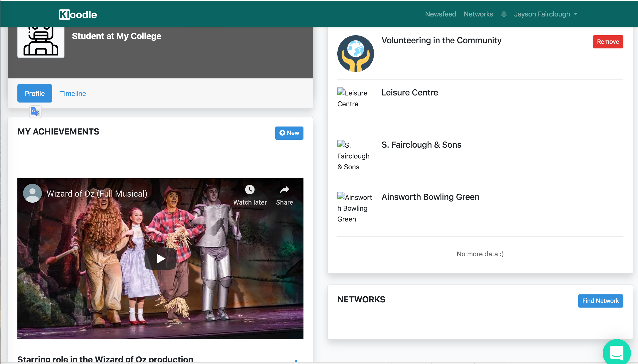Click the Starring role in Wizard of Oz heading
The height and width of the screenshot is (364, 638).
click(x=105, y=359)
